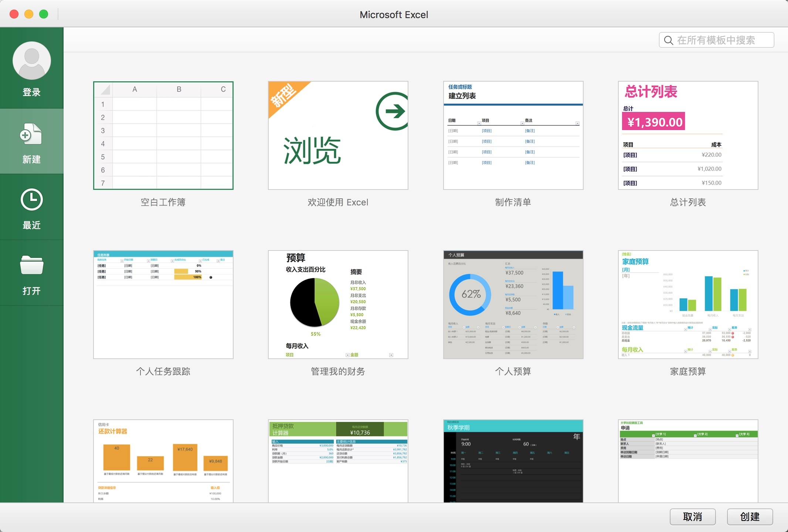Image resolution: width=788 pixels, height=532 pixels.
Task: Open the 管理我的财务 template
Action: click(337, 305)
